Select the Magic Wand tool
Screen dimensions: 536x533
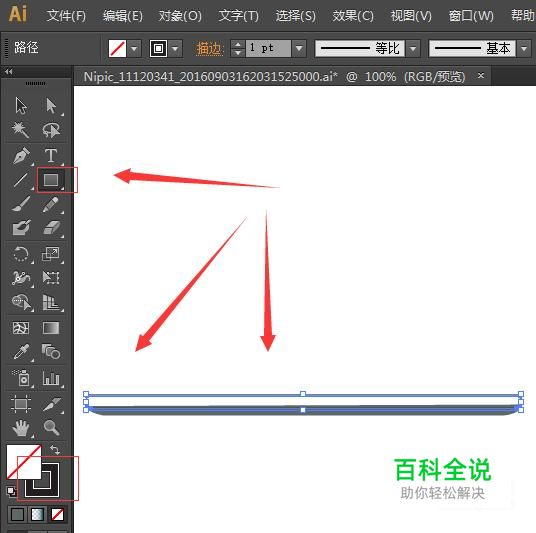pos(21,130)
